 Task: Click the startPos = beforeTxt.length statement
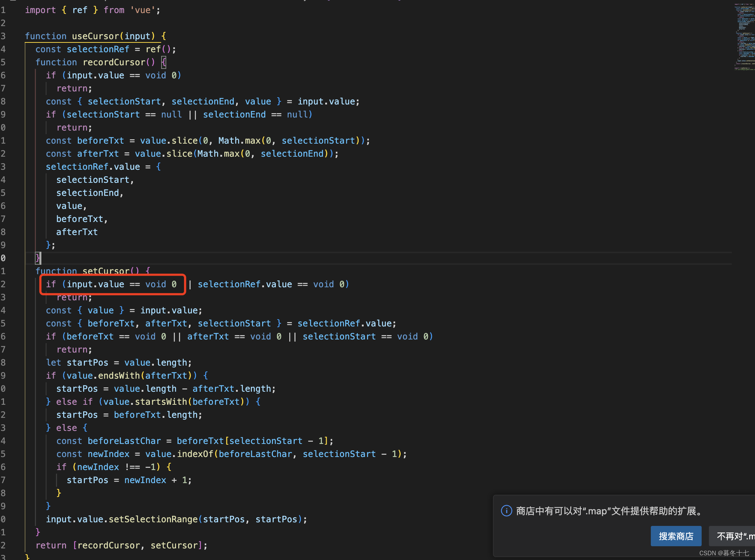click(129, 415)
